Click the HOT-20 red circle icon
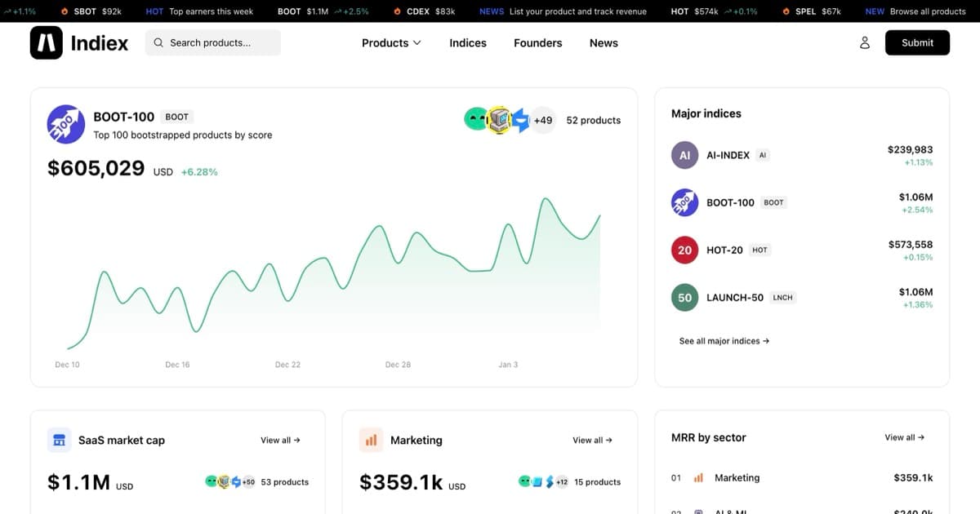This screenshot has height=514, width=980. point(684,250)
